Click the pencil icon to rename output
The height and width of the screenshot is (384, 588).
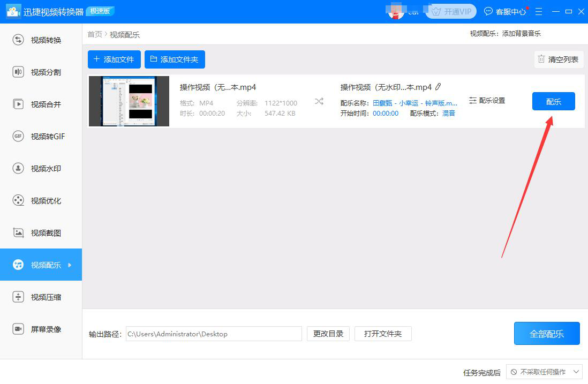pos(438,87)
